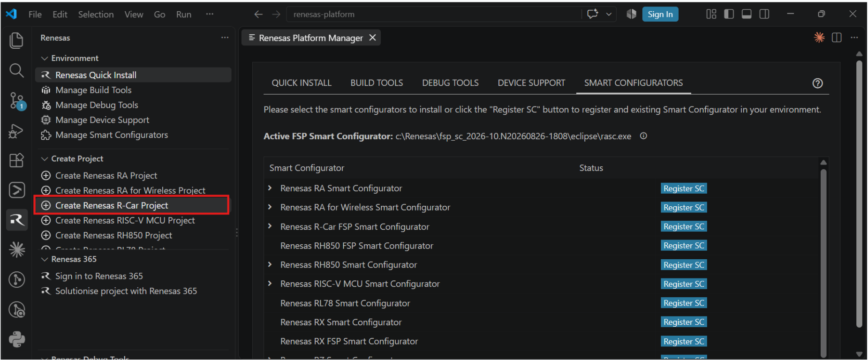Open the Python icon in the activity bar
This screenshot has height=360, width=868.
[x=16, y=339]
